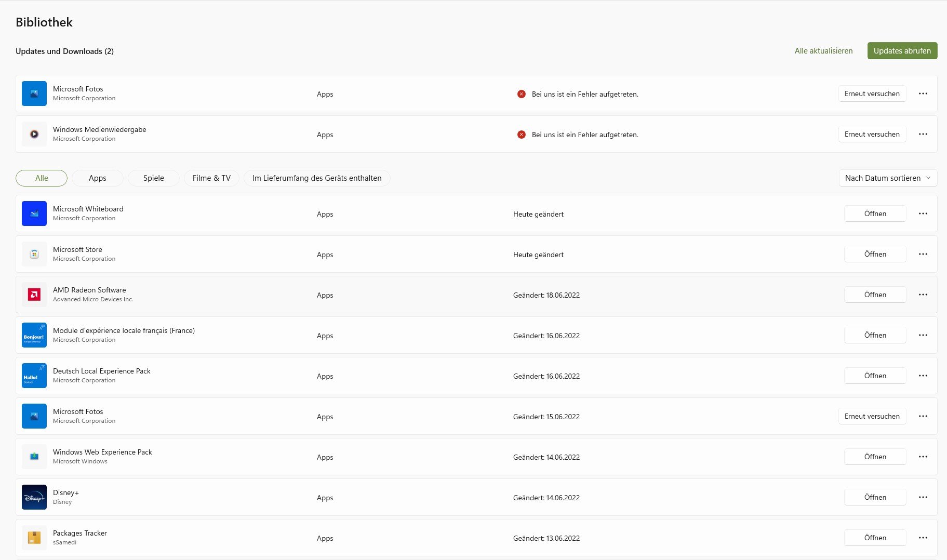
Task: Open Microsoft Whiteboard with Öffnen button
Action: (x=875, y=214)
